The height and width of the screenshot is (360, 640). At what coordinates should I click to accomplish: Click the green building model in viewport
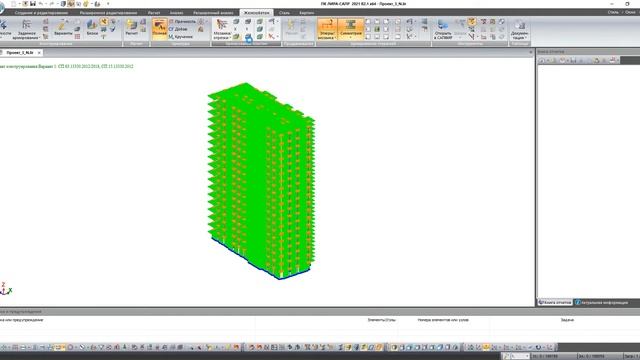pyautogui.click(x=261, y=180)
